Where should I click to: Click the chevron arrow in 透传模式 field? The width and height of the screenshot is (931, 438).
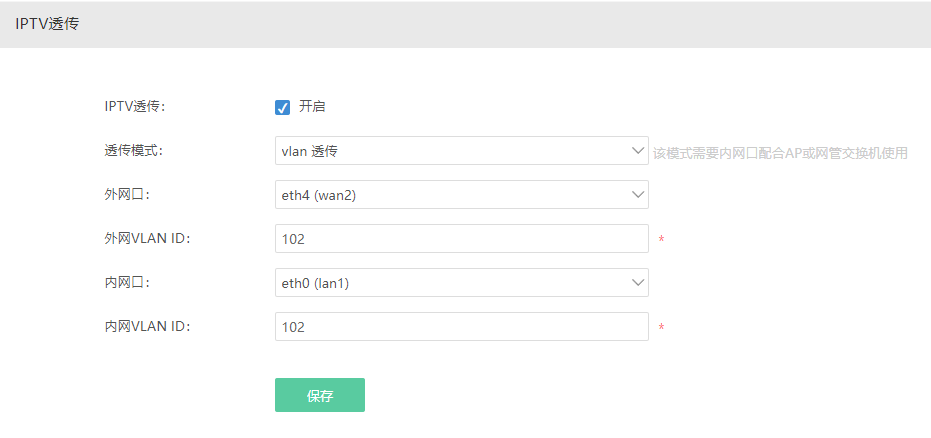638,151
